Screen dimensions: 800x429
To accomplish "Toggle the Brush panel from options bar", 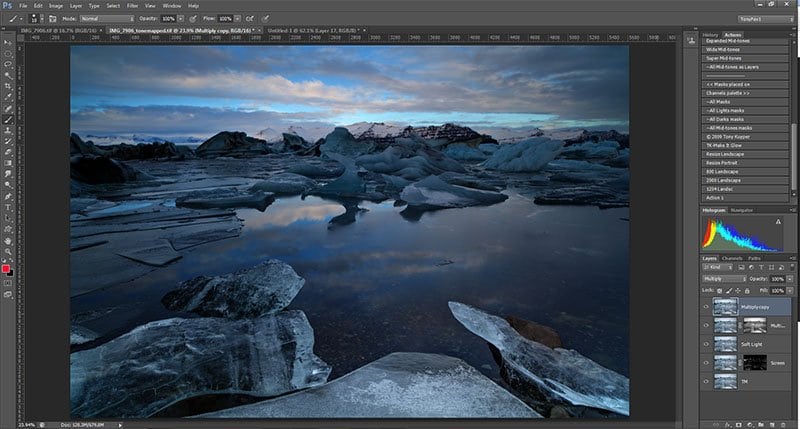I will (53, 18).
